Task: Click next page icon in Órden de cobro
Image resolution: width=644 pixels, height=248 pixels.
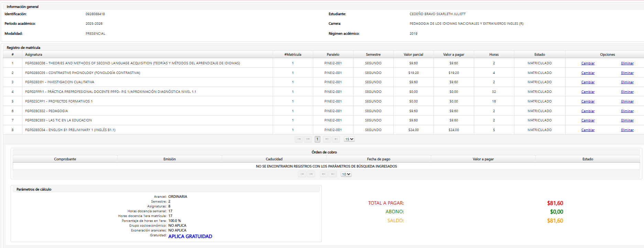Action: tap(324, 174)
